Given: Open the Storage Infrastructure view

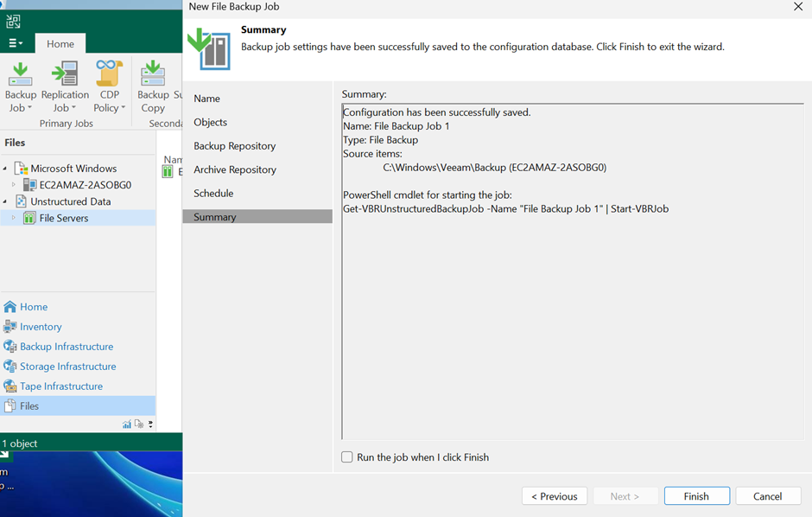Looking at the screenshot, I should click(x=68, y=367).
